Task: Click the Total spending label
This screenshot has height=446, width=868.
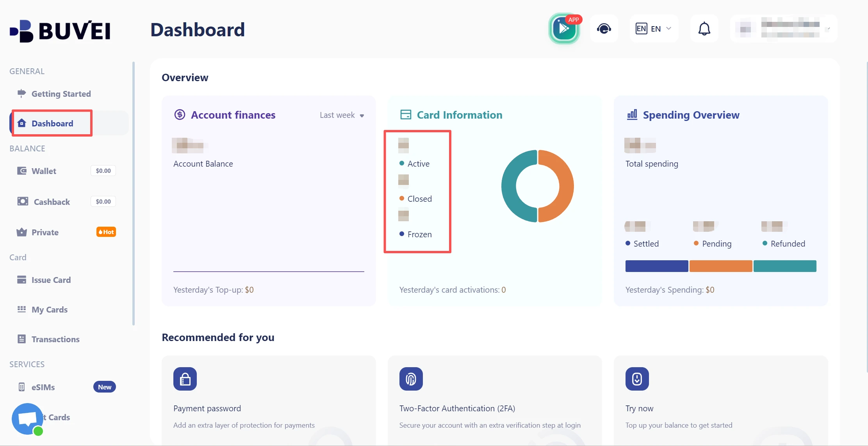Action: [x=652, y=164]
